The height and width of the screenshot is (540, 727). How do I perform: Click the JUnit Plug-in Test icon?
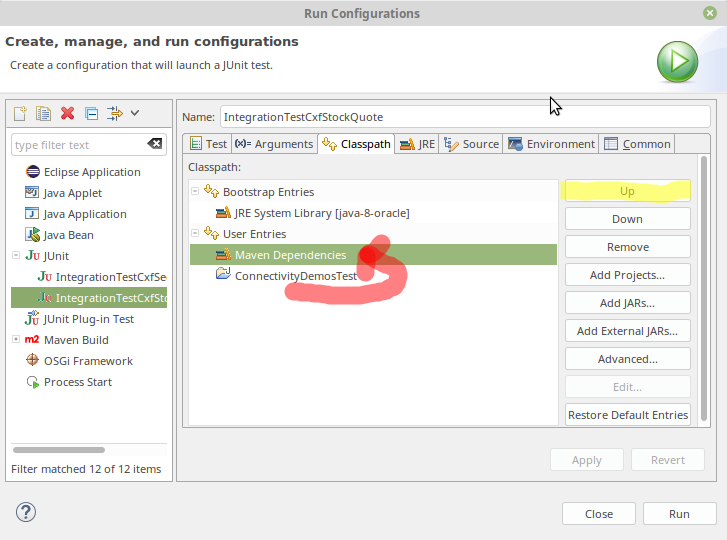click(x=32, y=318)
